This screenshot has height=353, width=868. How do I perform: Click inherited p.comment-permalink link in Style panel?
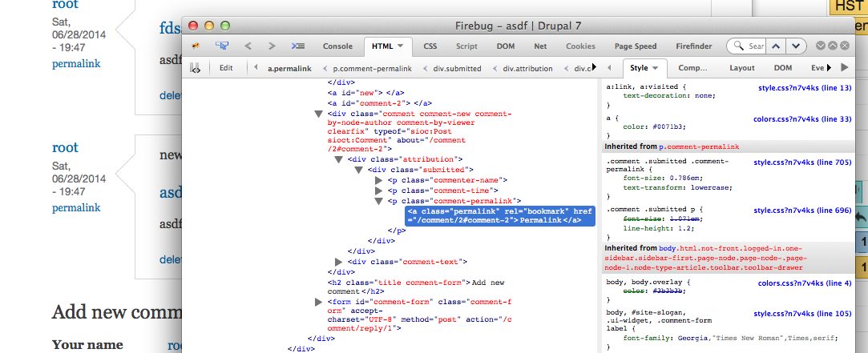pyautogui.click(x=699, y=146)
